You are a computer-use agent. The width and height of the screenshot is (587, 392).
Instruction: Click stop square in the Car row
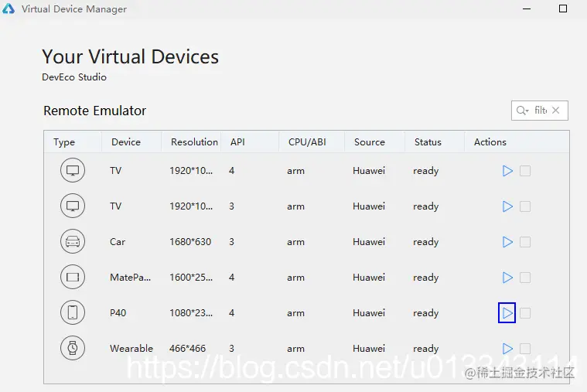[x=525, y=242]
